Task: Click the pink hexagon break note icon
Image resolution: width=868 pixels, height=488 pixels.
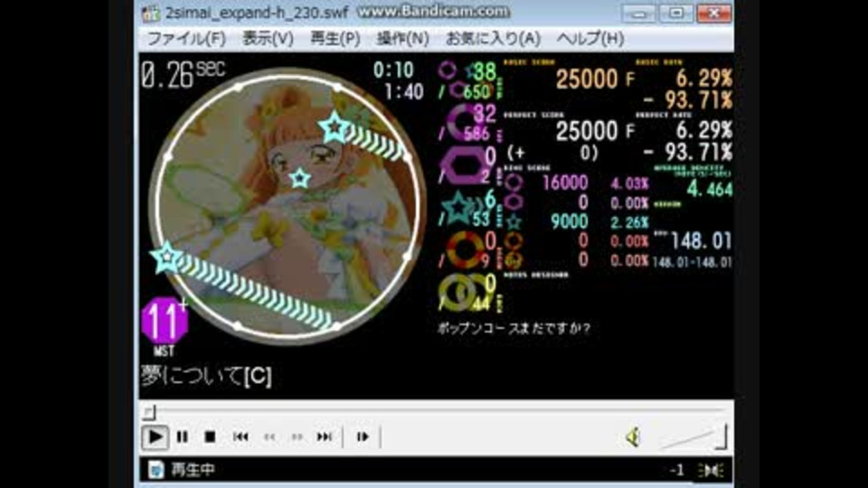Action: click(x=464, y=166)
